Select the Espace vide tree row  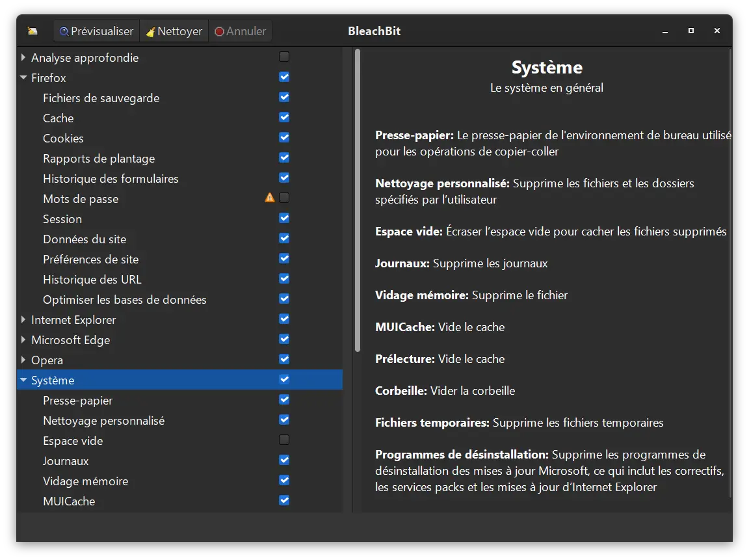tap(179, 440)
